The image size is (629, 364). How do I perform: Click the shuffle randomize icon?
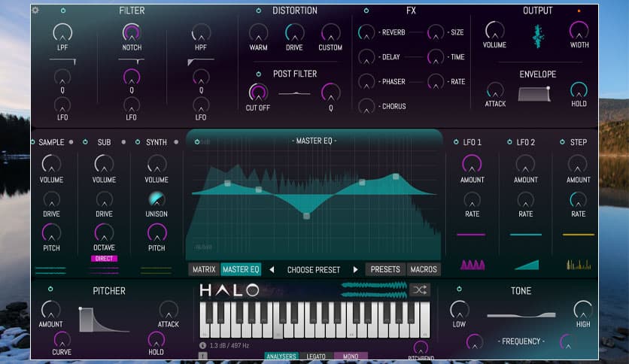pos(420,290)
